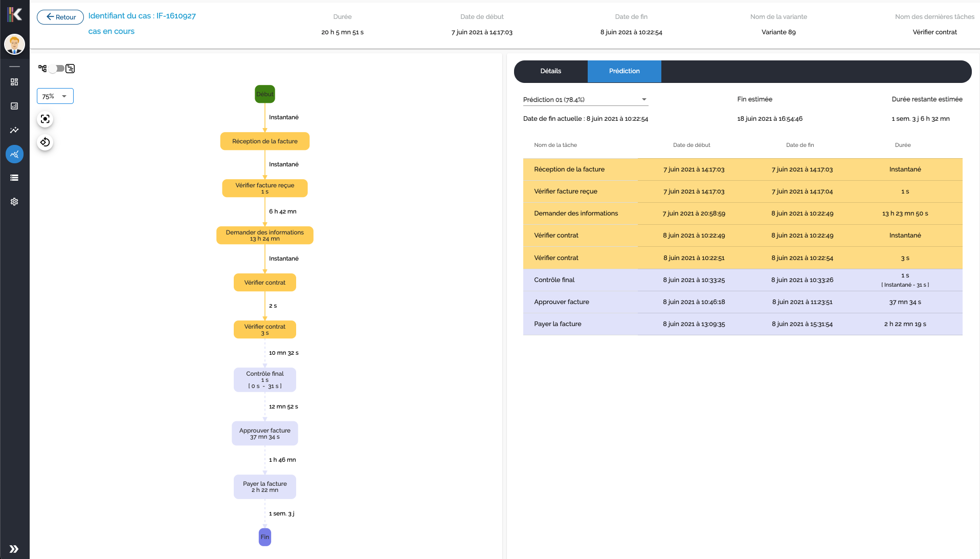
Task: Open the settings gear icon
Action: [x=14, y=202]
